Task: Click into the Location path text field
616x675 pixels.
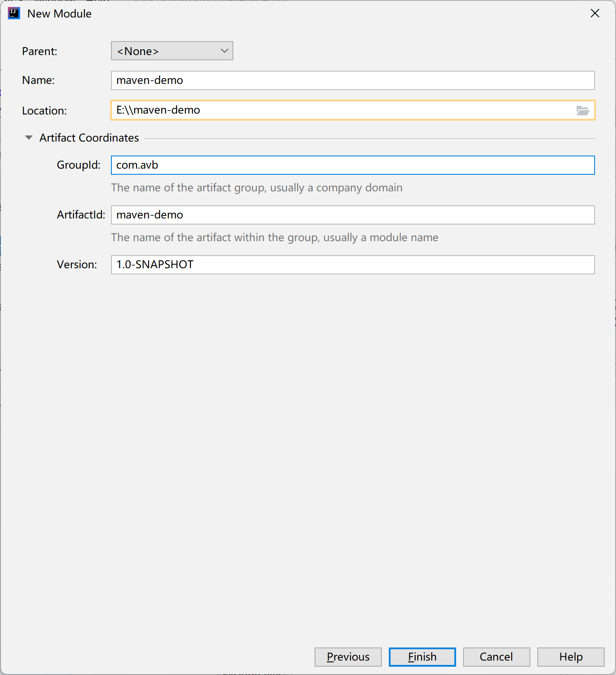Action: 341,110
